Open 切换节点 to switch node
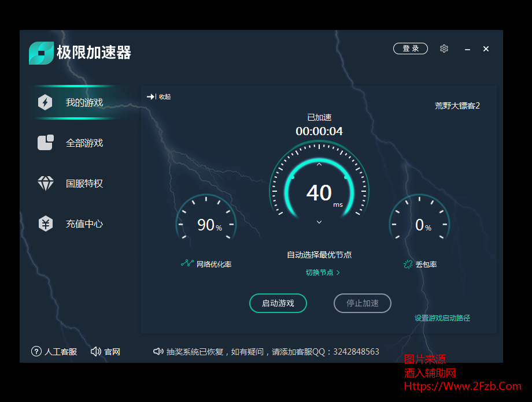 [x=323, y=272]
